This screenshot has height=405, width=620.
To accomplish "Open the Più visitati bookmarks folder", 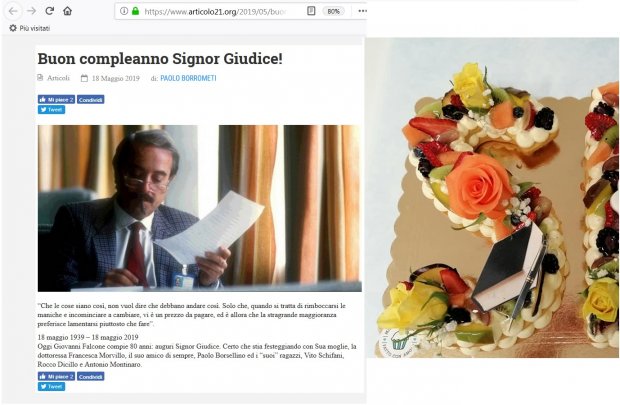I will 30,28.
